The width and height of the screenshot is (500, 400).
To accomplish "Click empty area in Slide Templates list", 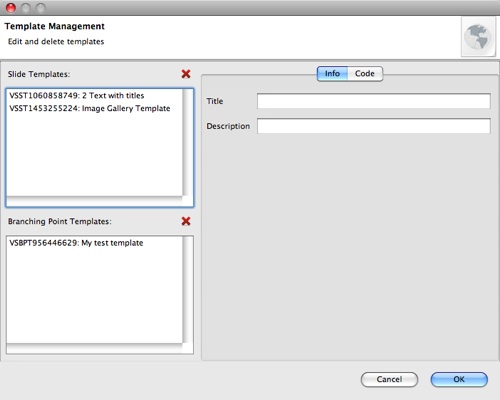I will pyautogui.click(x=95, y=155).
